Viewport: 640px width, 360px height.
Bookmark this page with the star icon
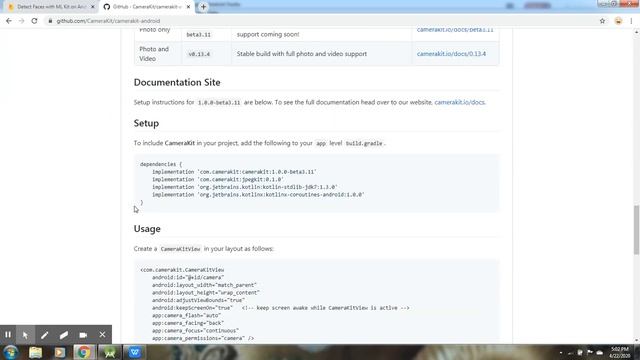click(x=602, y=21)
